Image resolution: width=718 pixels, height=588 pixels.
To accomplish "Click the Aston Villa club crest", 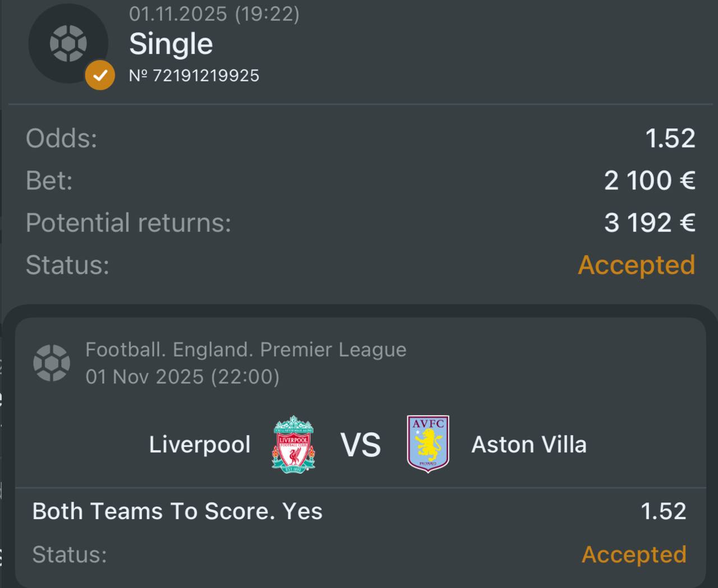I will 428,444.
